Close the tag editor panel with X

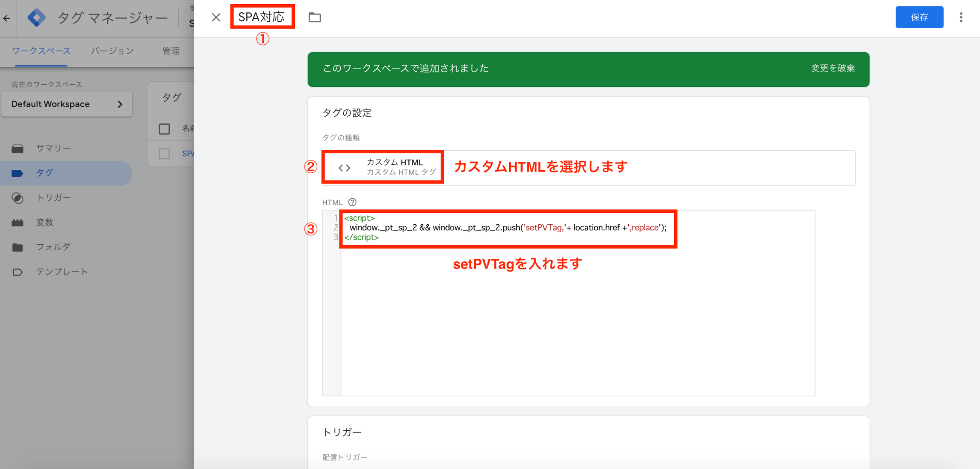(216, 17)
